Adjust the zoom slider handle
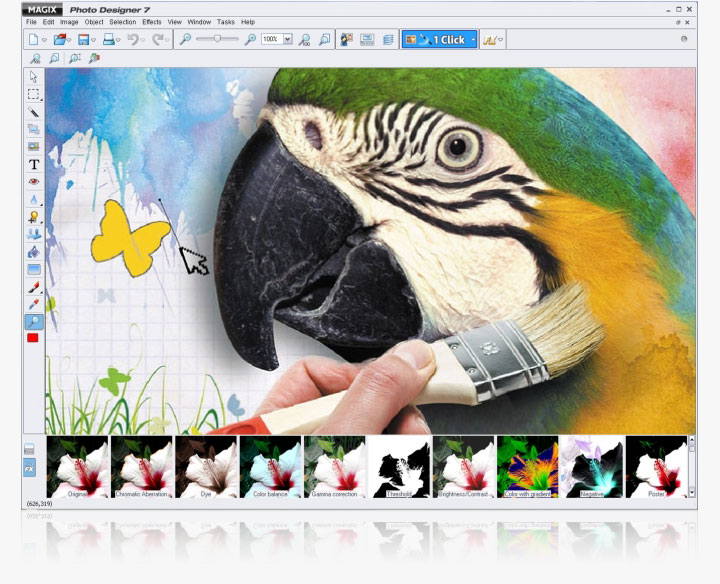This screenshot has width=720, height=584. point(217,39)
